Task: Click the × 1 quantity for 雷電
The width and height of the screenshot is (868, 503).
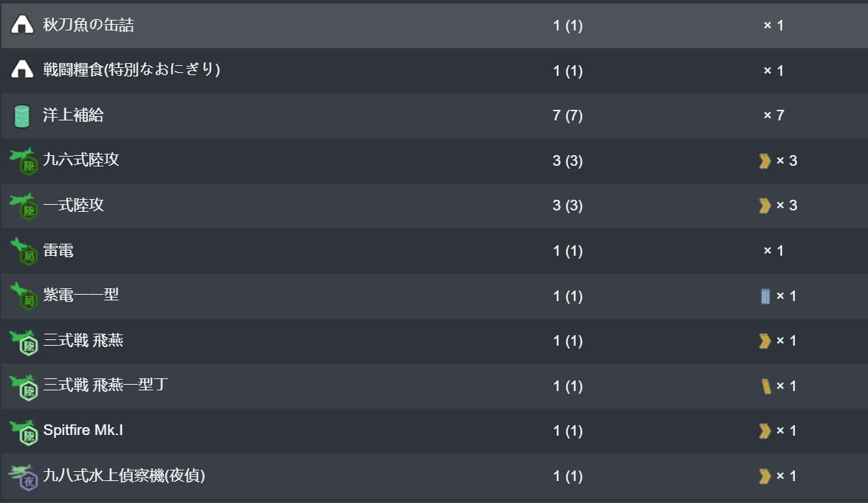Action: pos(774,251)
